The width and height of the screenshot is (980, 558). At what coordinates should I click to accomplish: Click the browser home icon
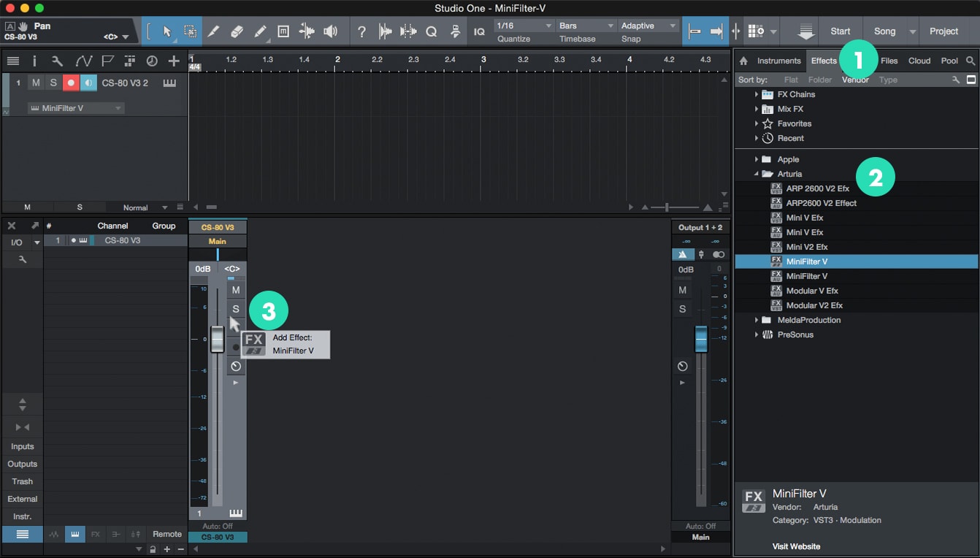(743, 61)
